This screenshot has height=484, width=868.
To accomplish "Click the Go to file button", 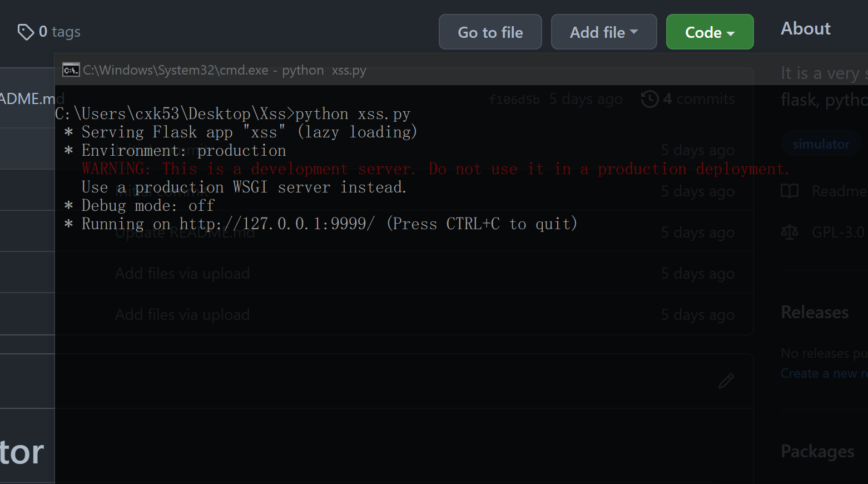I will click(490, 32).
